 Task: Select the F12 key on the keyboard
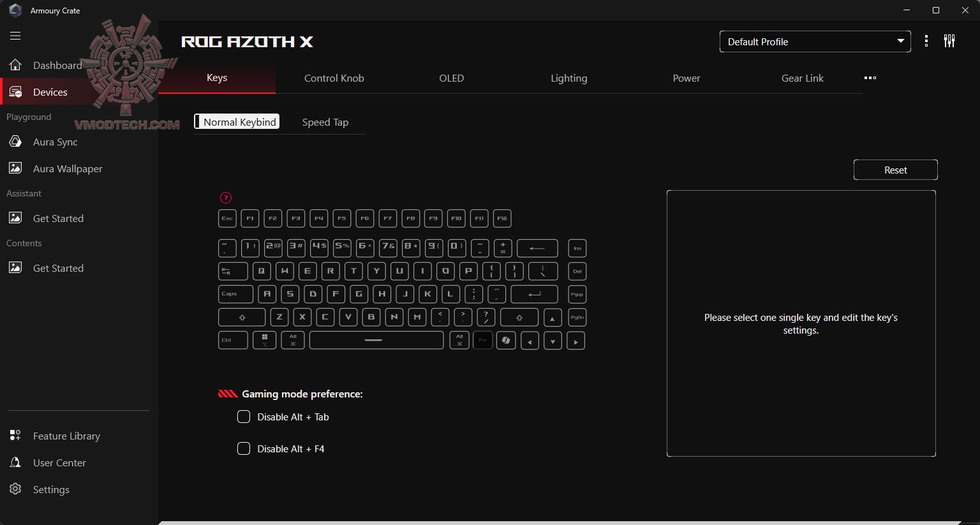(x=502, y=218)
